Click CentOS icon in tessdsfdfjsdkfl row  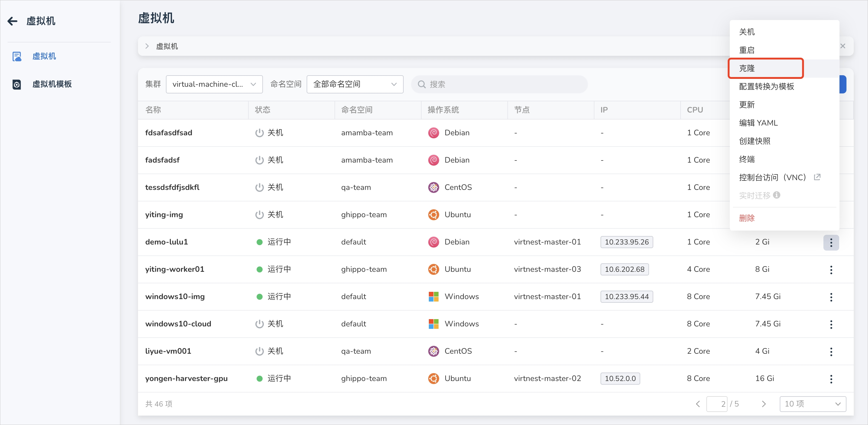pyautogui.click(x=433, y=187)
